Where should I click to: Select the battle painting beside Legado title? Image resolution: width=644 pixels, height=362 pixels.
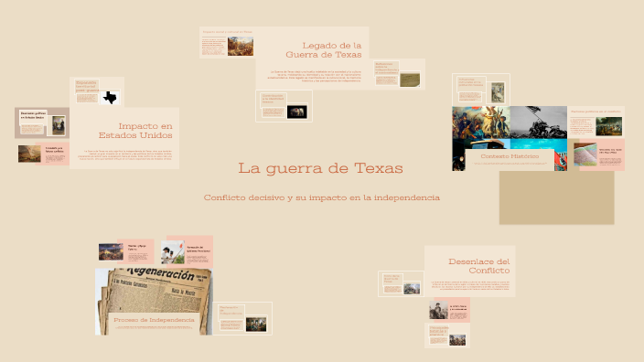241,47
